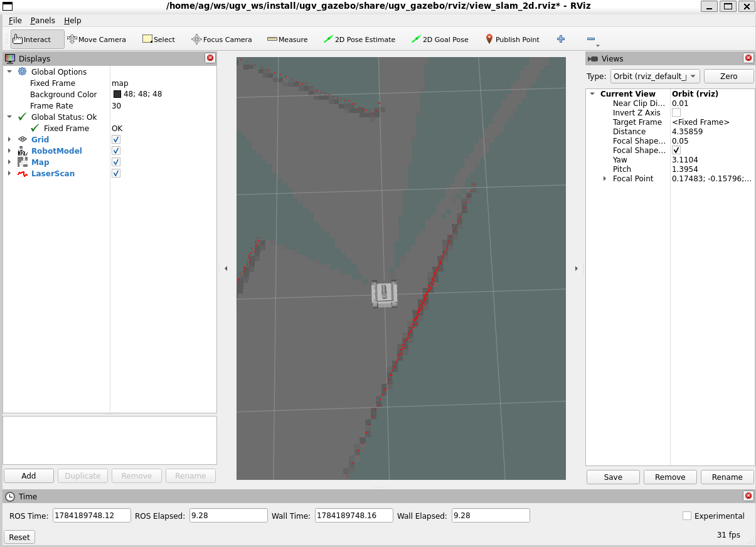
Task: Click the Grid display icon
Action: click(x=23, y=139)
